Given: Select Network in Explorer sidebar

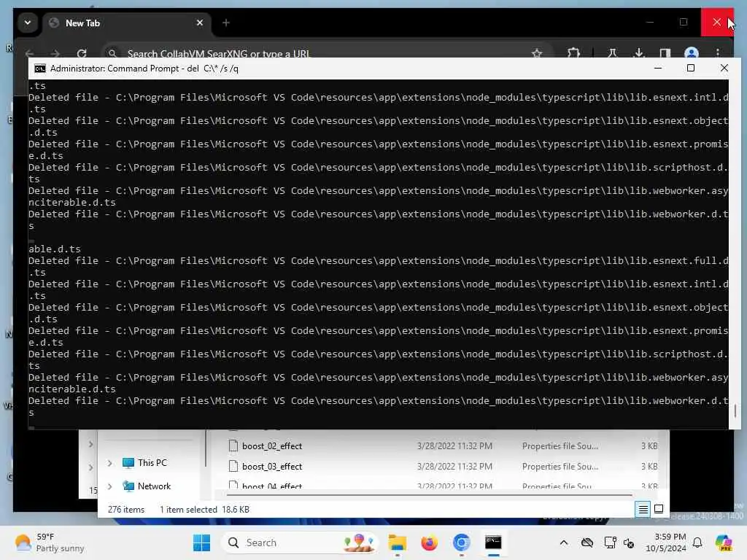Looking at the screenshot, I should point(154,486).
